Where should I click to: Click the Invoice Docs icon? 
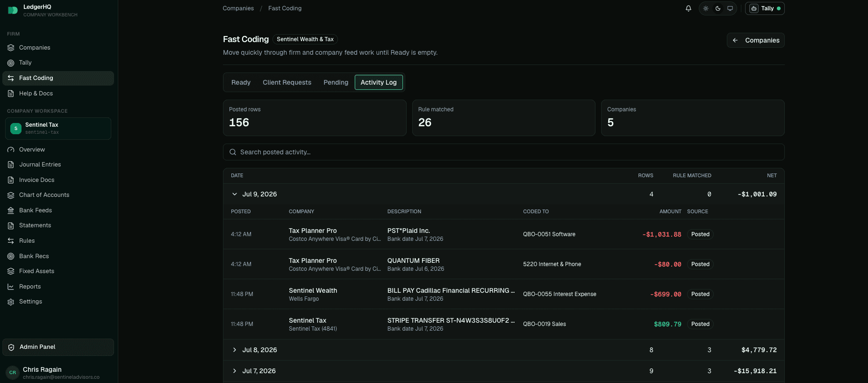[x=11, y=180]
